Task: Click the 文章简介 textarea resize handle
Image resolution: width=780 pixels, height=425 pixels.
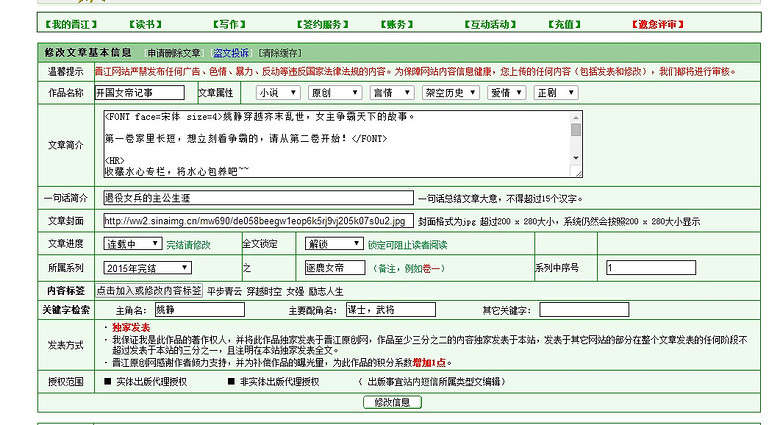Action: pos(577,172)
